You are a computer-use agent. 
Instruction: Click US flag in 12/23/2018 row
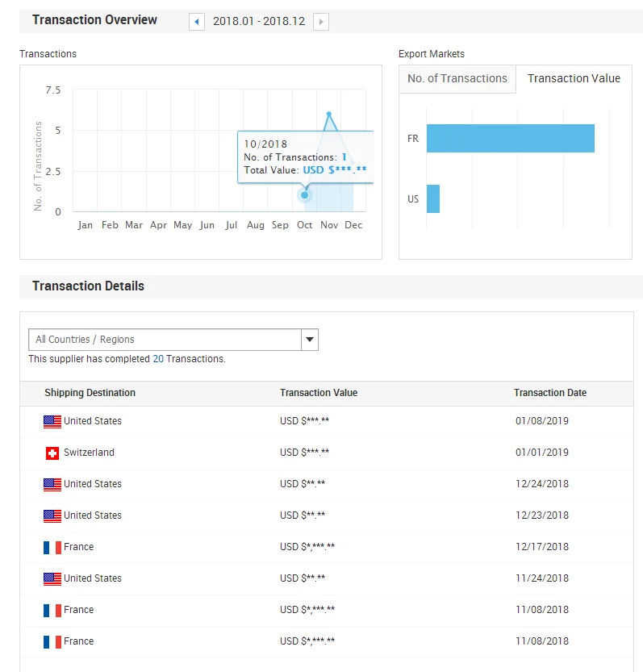52,516
